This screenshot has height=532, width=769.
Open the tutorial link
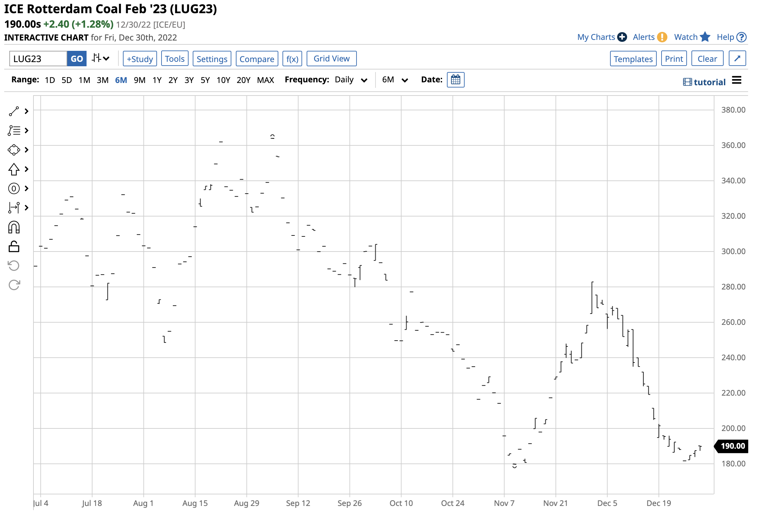click(x=705, y=82)
